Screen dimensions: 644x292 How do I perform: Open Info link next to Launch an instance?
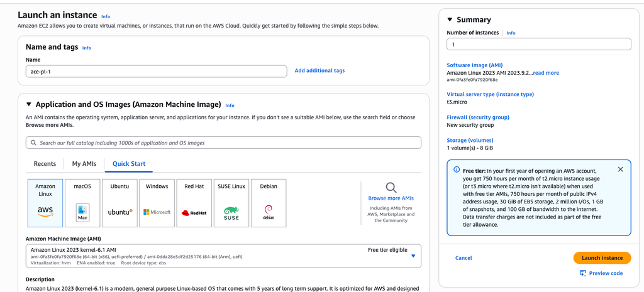tap(106, 16)
